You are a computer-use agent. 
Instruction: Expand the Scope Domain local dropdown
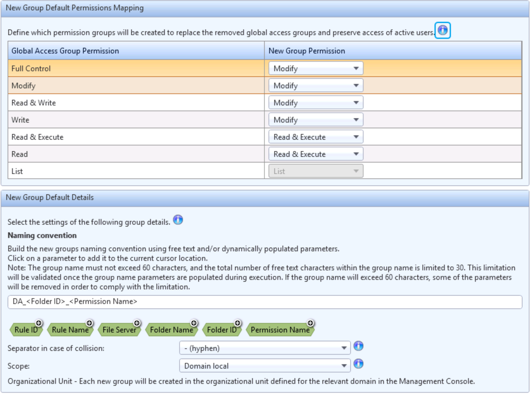pyautogui.click(x=265, y=366)
